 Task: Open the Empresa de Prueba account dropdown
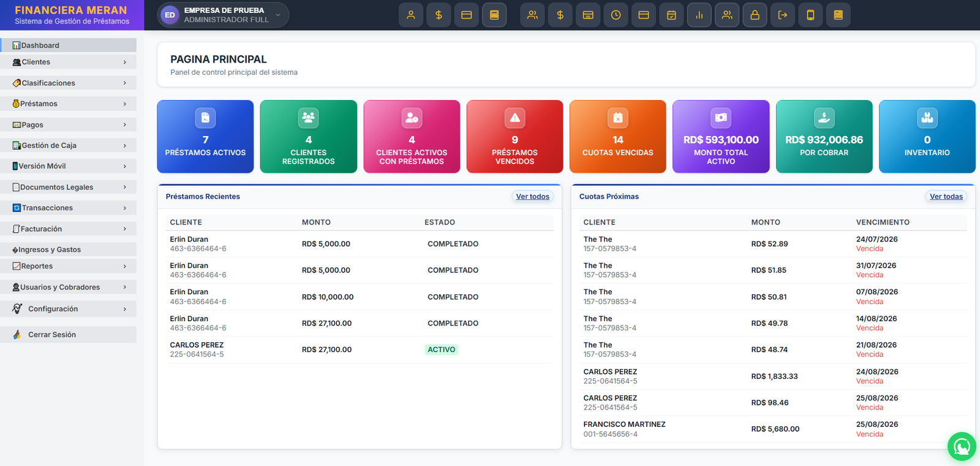[x=223, y=15]
